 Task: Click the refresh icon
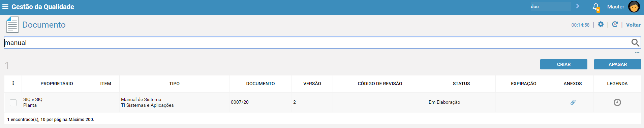615,24
